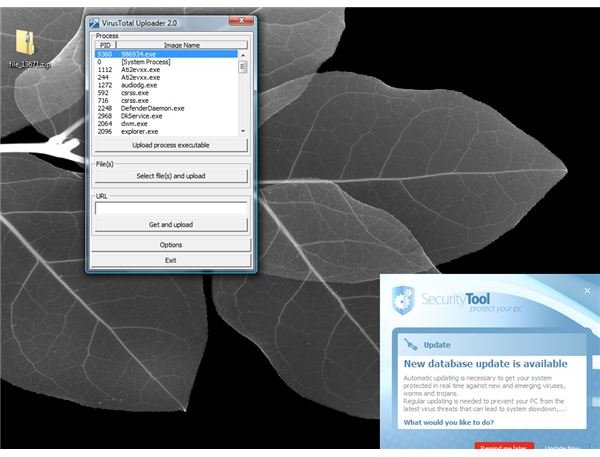Click the PID column header
600x457 pixels.
105,45
